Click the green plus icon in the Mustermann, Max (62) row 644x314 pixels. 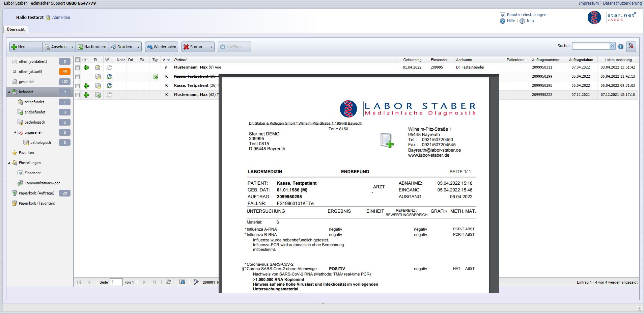tap(86, 95)
